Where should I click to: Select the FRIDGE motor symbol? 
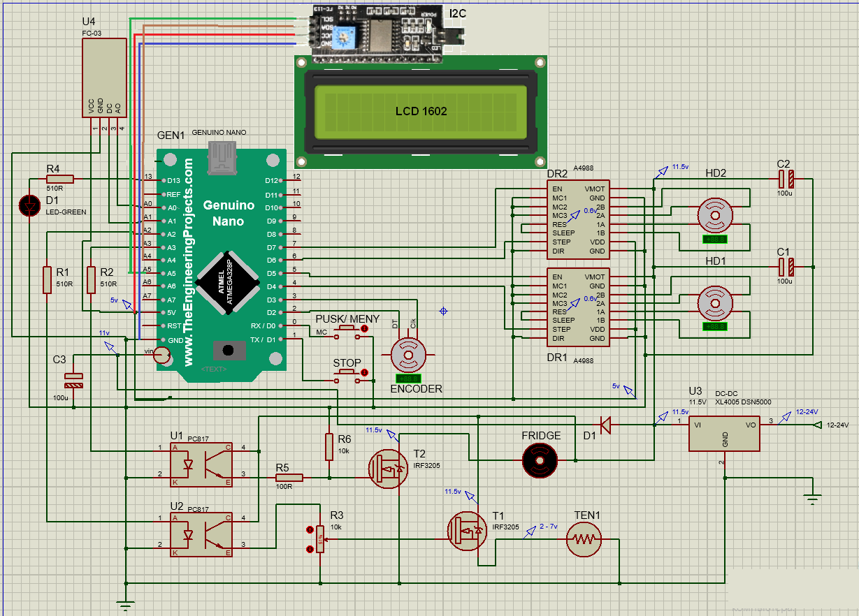tap(540, 461)
